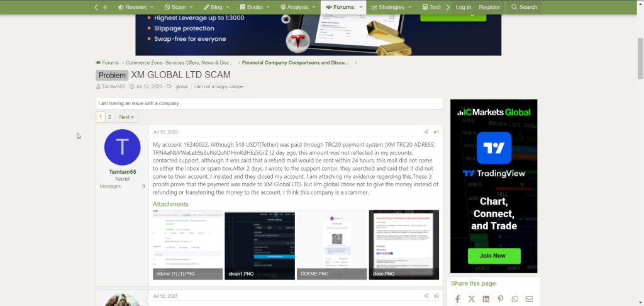Open attachment ödeme (1) (1).PNG
This screenshot has width=644, height=306.
point(187,245)
